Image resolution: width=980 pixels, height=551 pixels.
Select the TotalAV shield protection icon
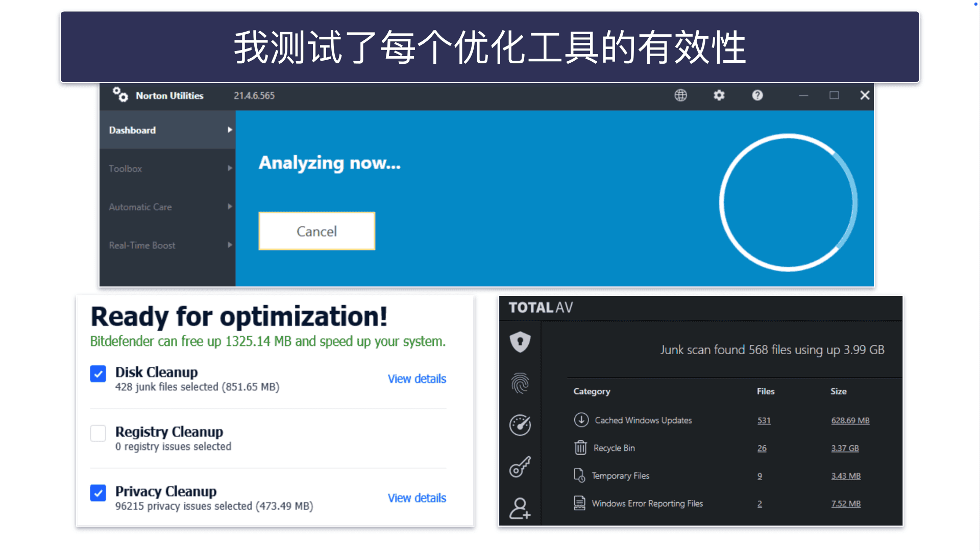pyautogui.click(x=520, y=342)
